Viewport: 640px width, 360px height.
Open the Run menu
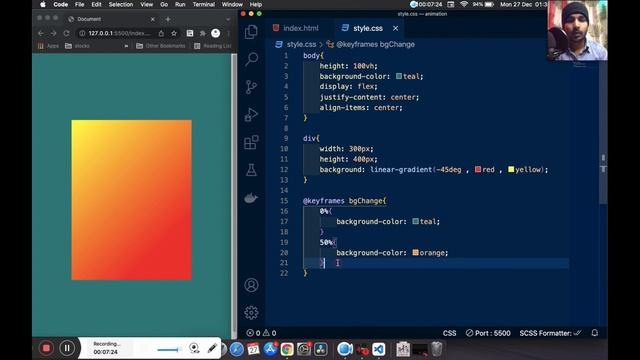180,4
